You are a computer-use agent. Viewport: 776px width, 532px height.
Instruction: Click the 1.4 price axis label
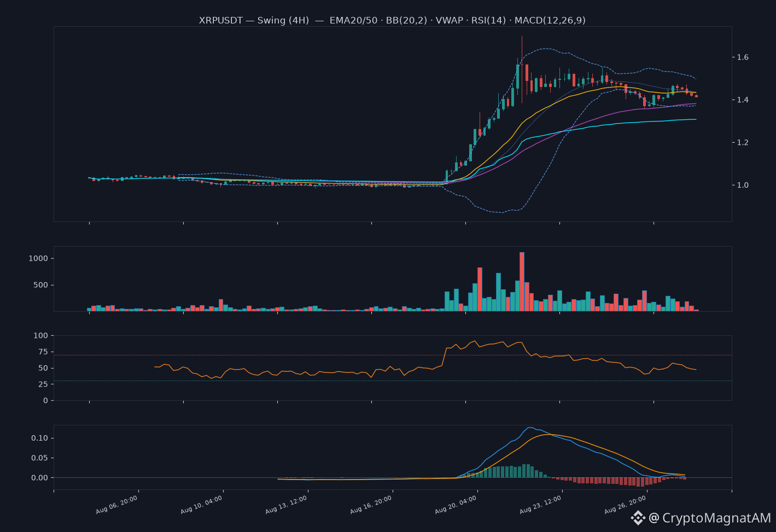pos(743,100)
